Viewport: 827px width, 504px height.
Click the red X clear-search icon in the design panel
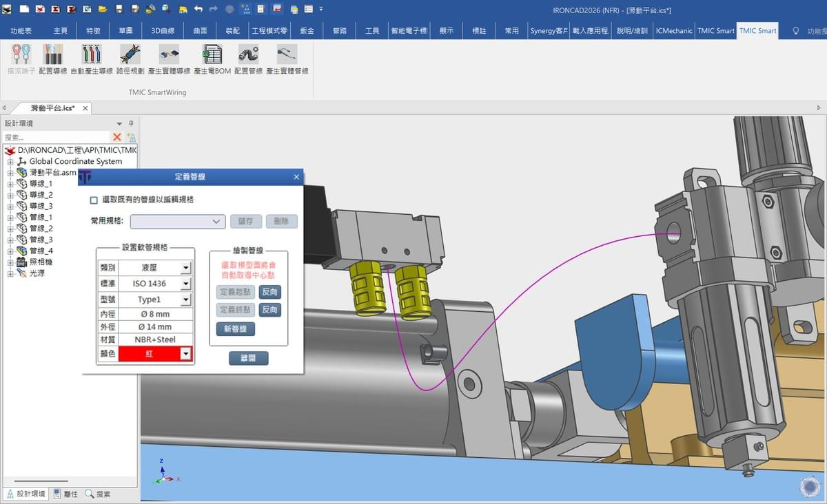pos(117,137)
